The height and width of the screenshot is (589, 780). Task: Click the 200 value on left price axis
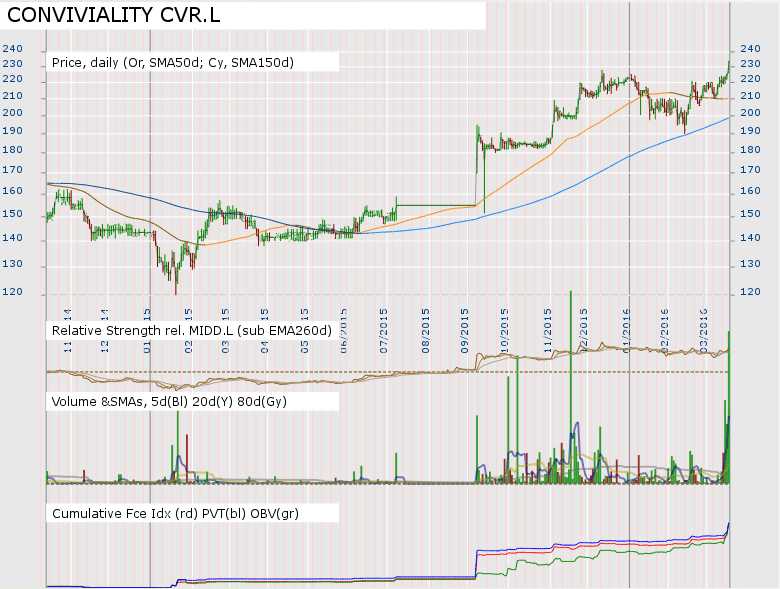12,112
